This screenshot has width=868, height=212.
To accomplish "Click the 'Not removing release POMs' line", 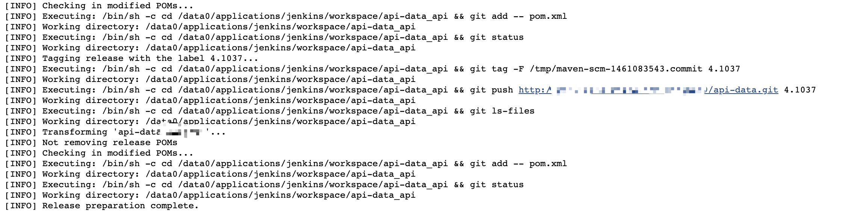I will click(109, 143).
